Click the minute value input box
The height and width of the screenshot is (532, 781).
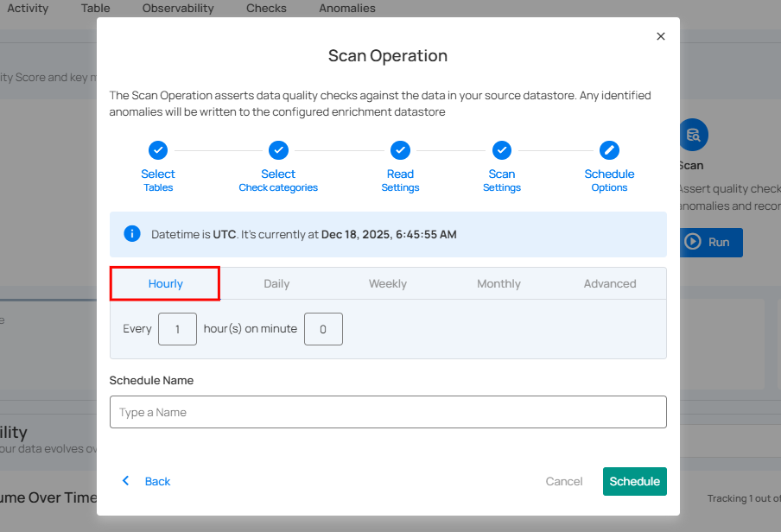tap(323, 329)
